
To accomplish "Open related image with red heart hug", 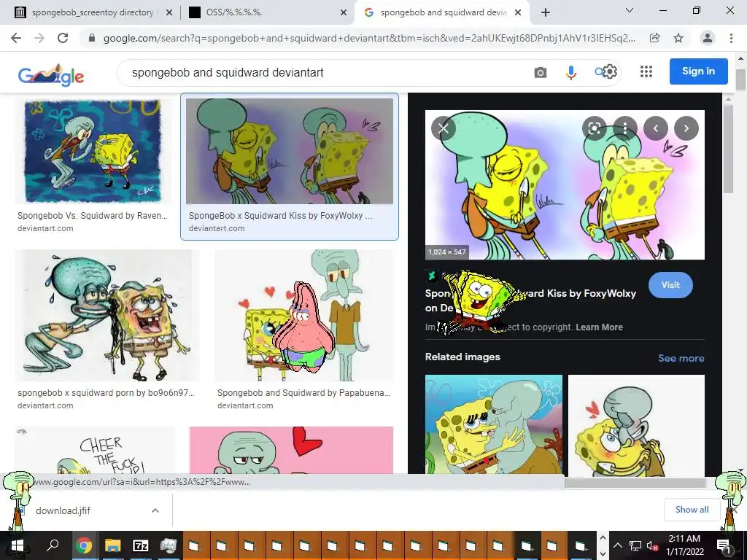I will click(x=636, y=425).
